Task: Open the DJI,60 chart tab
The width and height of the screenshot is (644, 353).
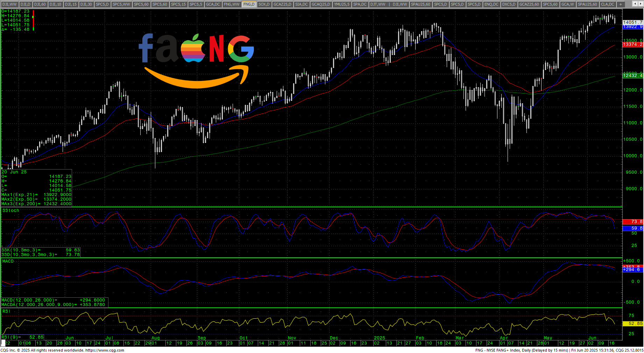Action: coord(40,4)
